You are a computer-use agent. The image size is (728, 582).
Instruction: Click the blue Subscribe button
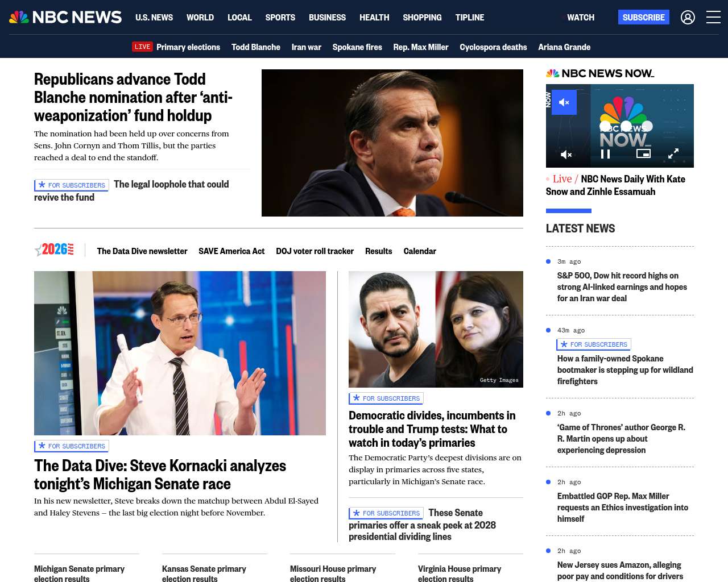[644, 17]
